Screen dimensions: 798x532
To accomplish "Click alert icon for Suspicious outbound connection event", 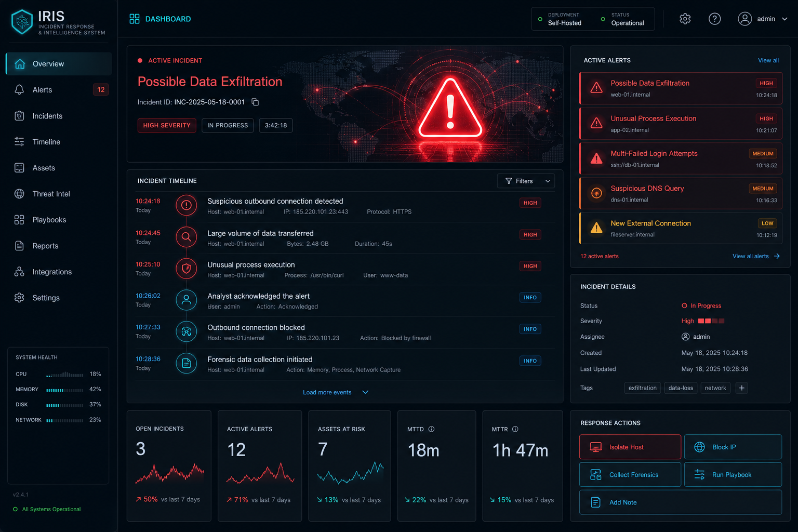I will point(187,205).
